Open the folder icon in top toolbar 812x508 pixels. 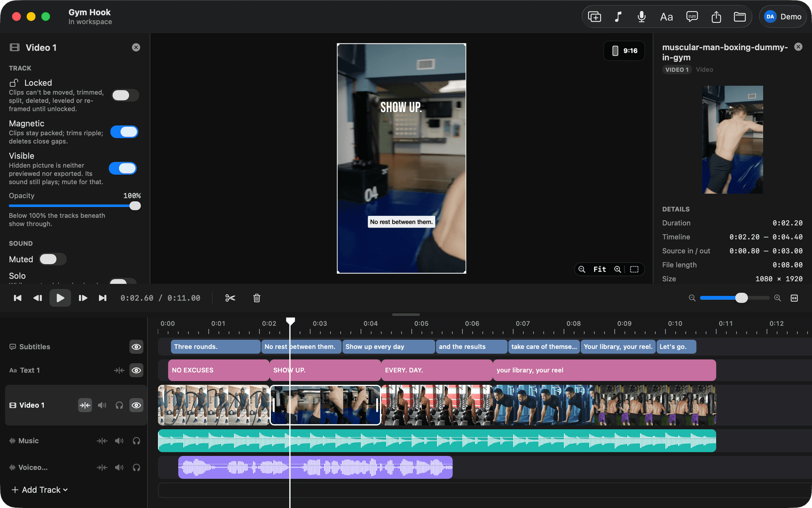click(x=740, y=17)
